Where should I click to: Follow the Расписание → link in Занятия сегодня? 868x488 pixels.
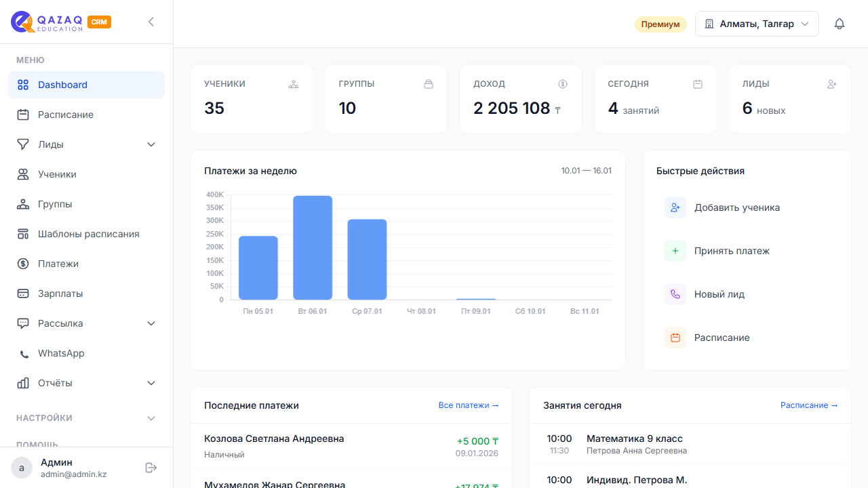[x=809, y=405]
